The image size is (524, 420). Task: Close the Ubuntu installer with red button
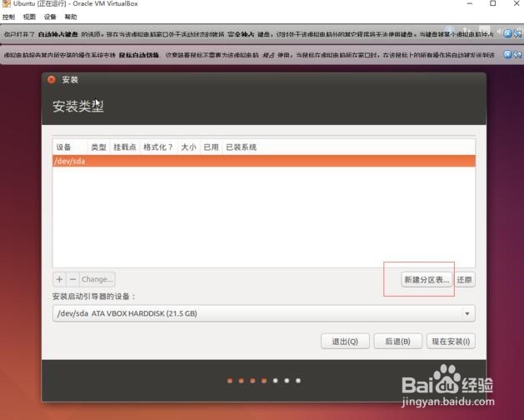pos(52,80)
